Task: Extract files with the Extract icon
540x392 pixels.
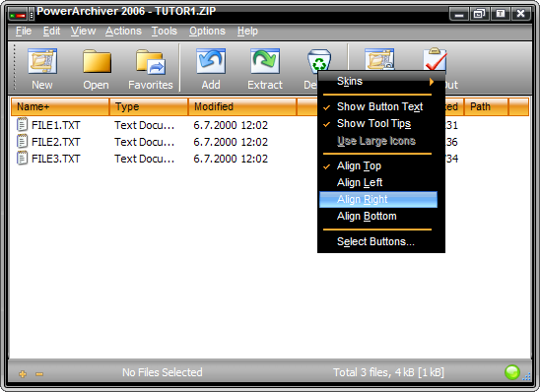Action: point(265,61)
